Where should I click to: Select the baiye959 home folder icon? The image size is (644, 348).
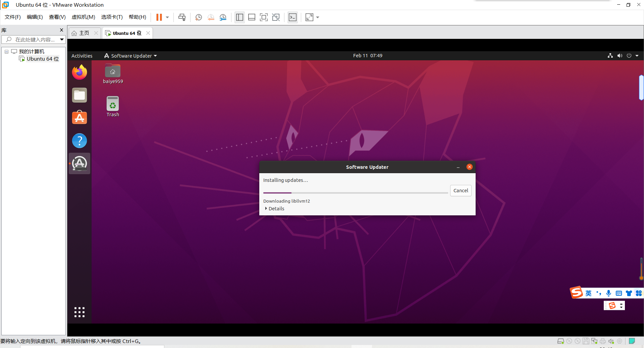pos(113,74)
